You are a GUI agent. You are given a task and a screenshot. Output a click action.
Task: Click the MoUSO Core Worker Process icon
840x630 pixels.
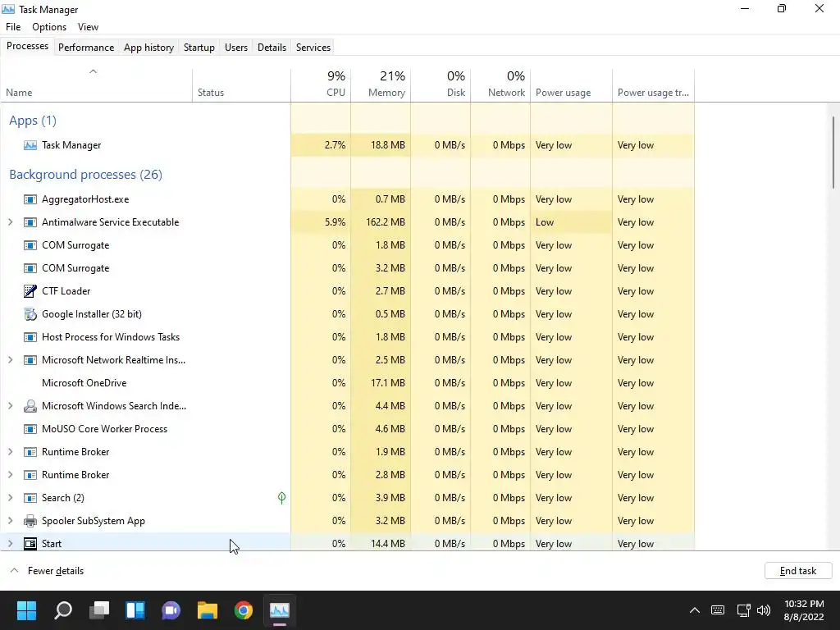(x=30, y=429)
